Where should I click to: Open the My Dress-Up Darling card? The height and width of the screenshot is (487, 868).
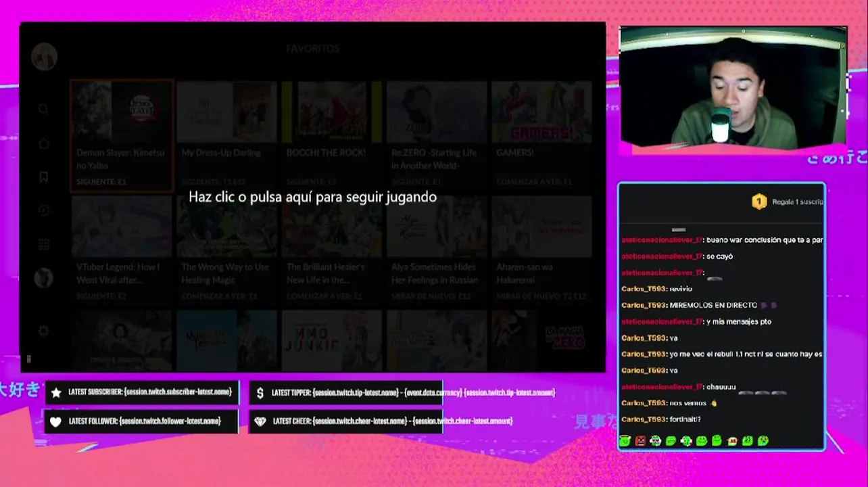[226, 134]
